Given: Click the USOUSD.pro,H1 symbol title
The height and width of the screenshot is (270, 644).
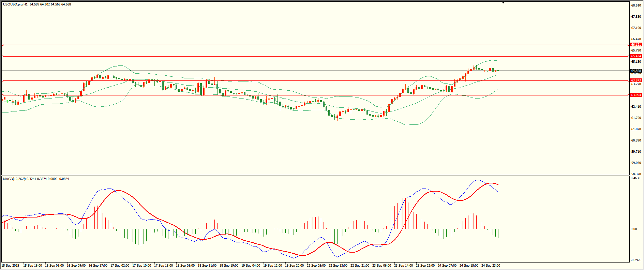Looking at the screenshot, I should 15,4.
